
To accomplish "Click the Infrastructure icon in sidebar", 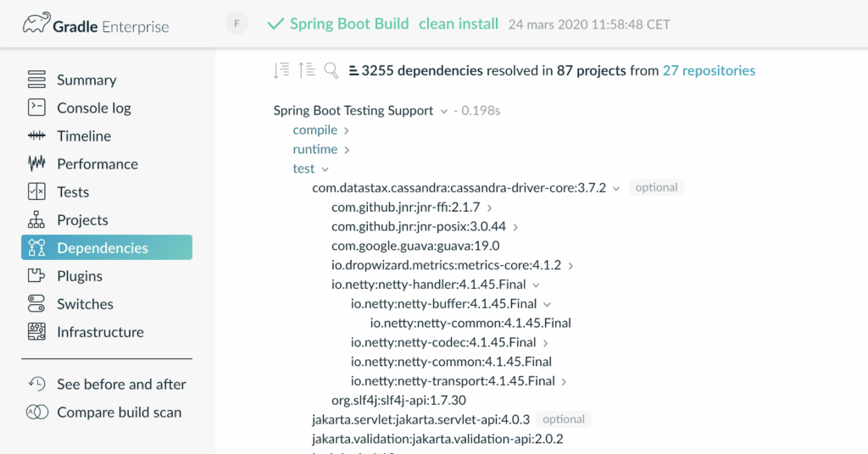I will pos(36,332).
